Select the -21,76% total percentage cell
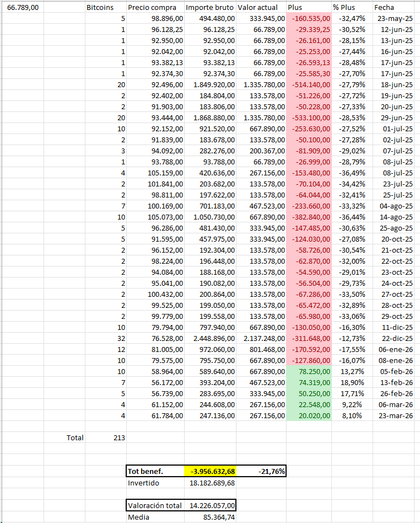The image size is (420, 523). (261, 471)
